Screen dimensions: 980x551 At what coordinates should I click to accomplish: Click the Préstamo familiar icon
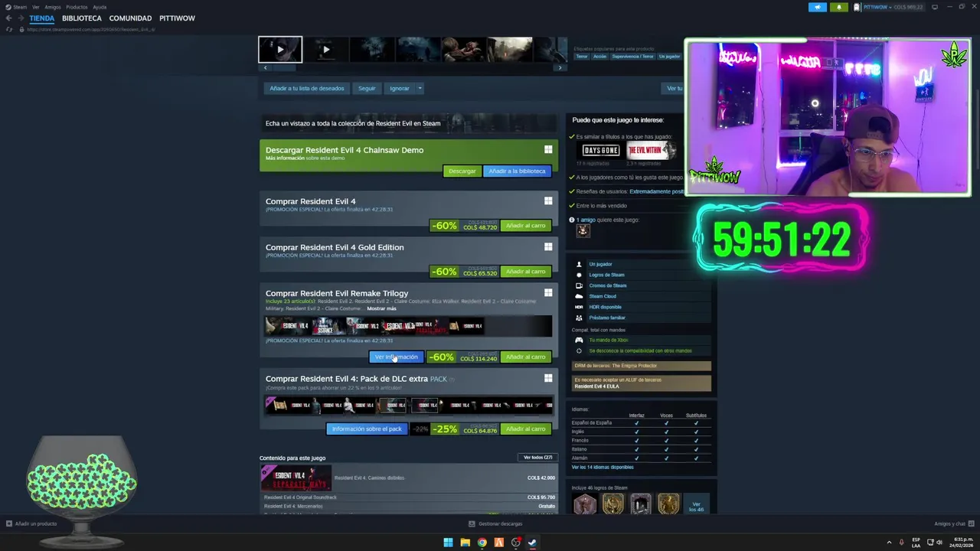(579, 318)
